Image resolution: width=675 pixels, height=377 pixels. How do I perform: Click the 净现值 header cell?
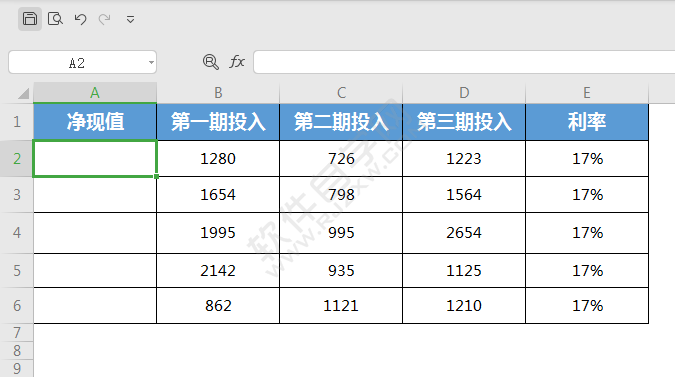(x=95, y=122)
